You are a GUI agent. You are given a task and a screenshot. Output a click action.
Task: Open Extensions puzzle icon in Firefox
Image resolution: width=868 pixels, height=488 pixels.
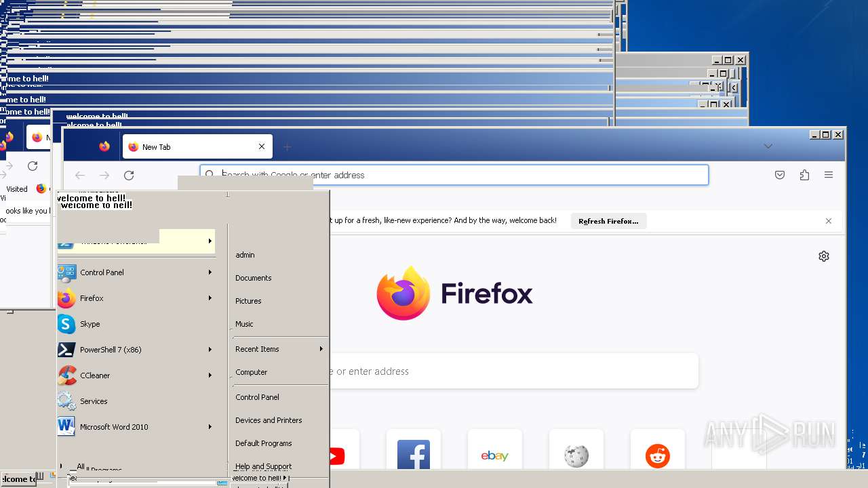point(804,175)
